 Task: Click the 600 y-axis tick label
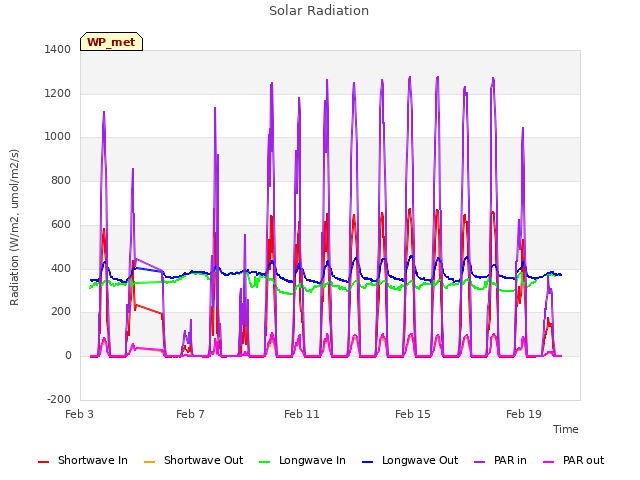click(x=61, y=224)
